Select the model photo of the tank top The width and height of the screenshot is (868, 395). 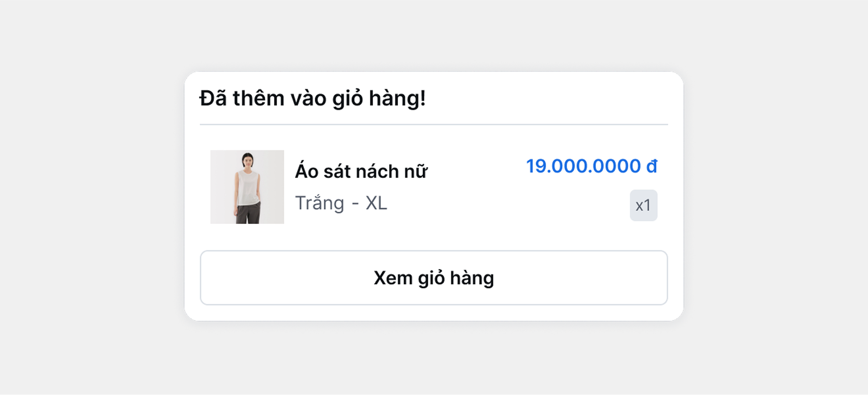click(247, 187)
